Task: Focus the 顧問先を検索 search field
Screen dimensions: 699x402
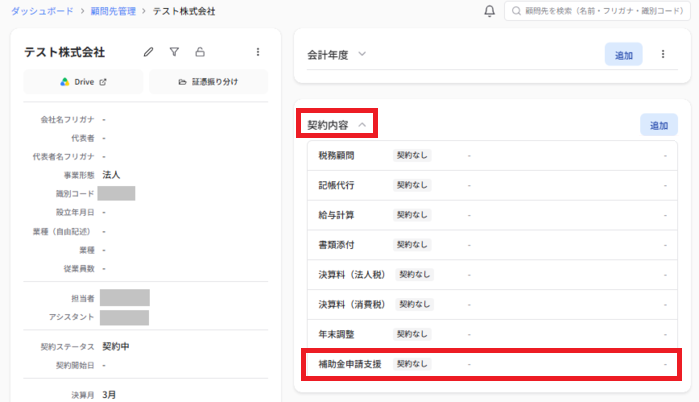Action: [x=597, y=11]
